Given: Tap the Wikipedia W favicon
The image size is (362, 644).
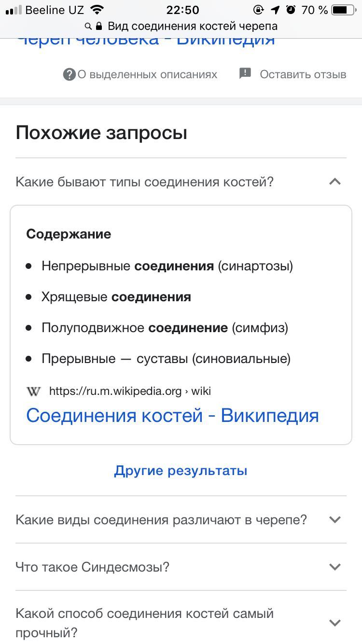Looking at the screenshot, I should [34, 391].
